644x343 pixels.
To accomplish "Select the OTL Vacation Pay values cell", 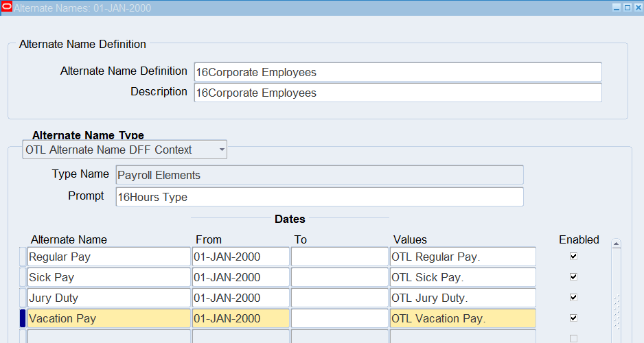I will 463,319.
